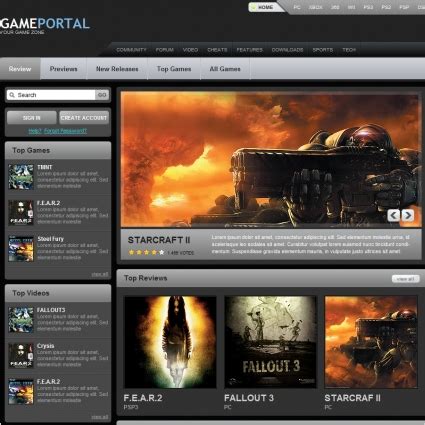
Task: Open the 360 platform section
Action: coord(335,7)
